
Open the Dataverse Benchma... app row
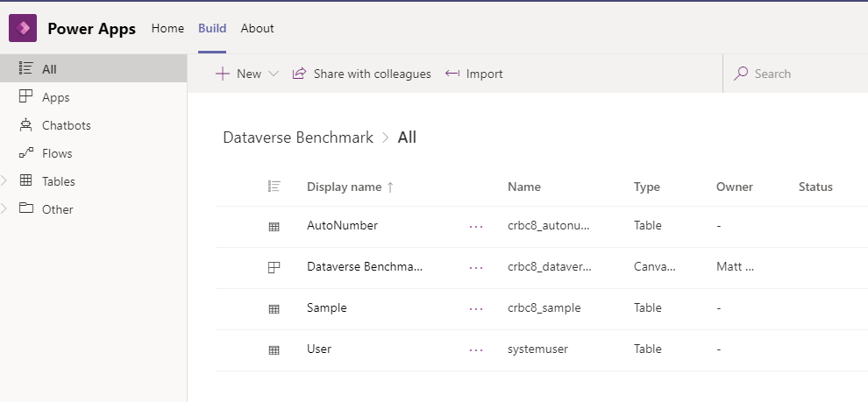[x=365, y=266]
